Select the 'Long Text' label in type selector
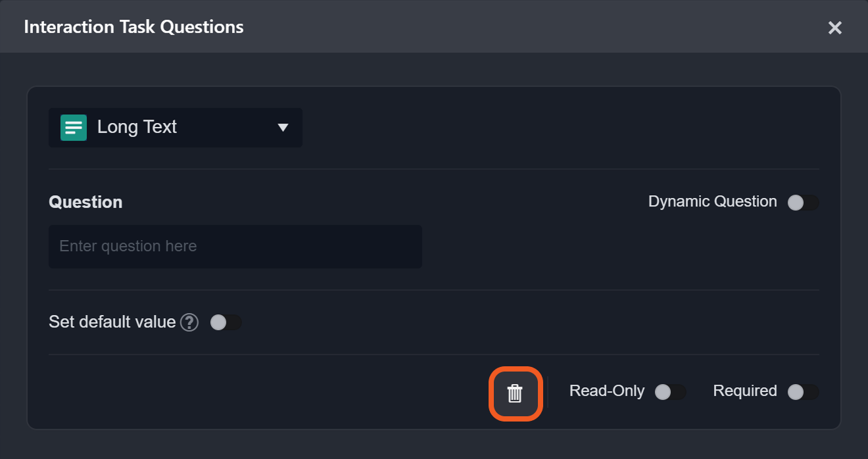868x459 pixels. pyautogui.click(x=137, y=127)
